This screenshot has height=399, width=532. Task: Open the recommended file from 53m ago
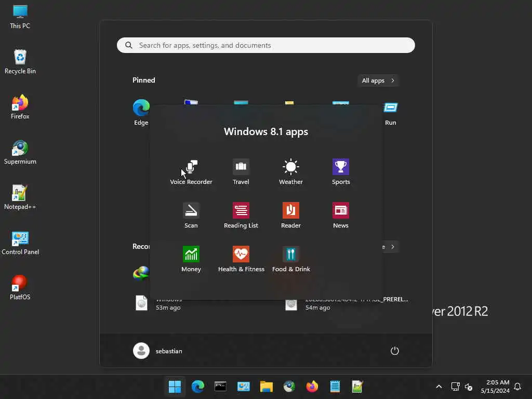[158, 303]
